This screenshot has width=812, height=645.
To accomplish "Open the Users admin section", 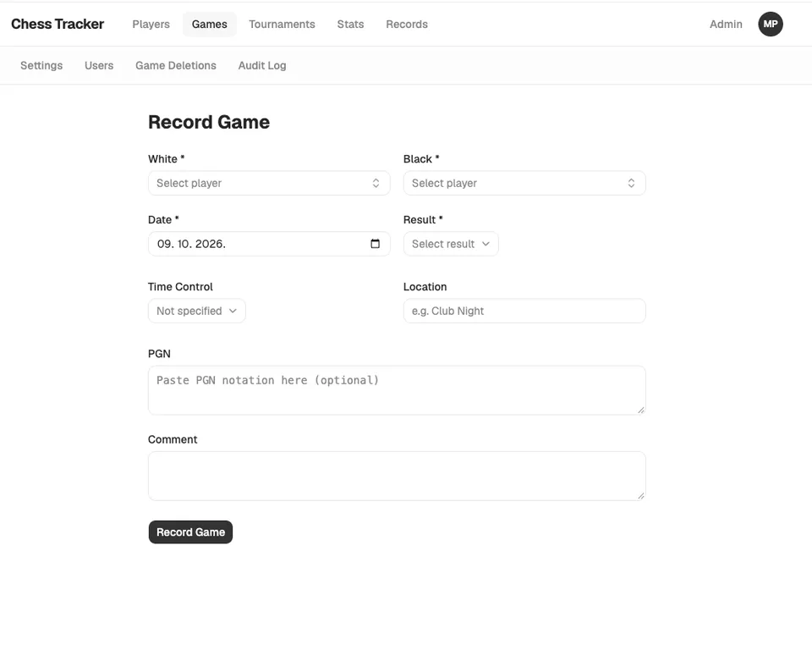I will point(99,65).
